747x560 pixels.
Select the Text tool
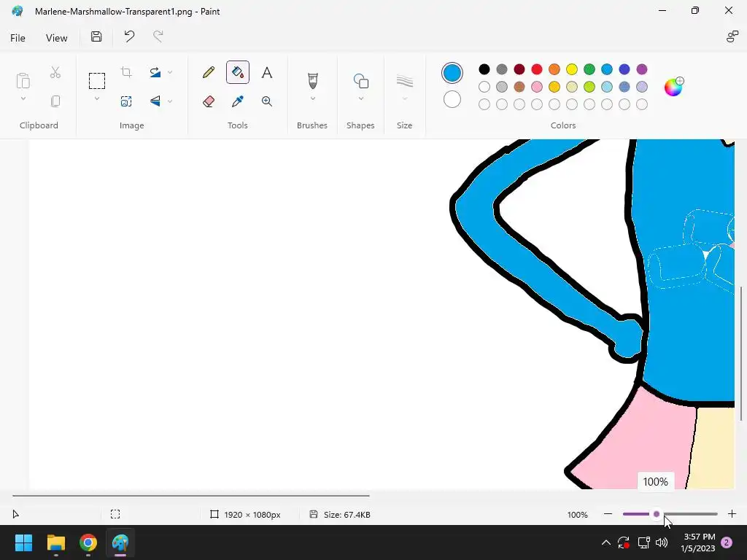pyautogui.click(x=267, y=72)
